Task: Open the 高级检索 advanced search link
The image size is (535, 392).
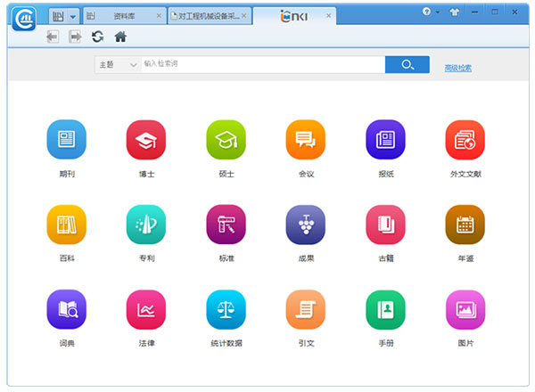Action: click(x=457, y=68)
